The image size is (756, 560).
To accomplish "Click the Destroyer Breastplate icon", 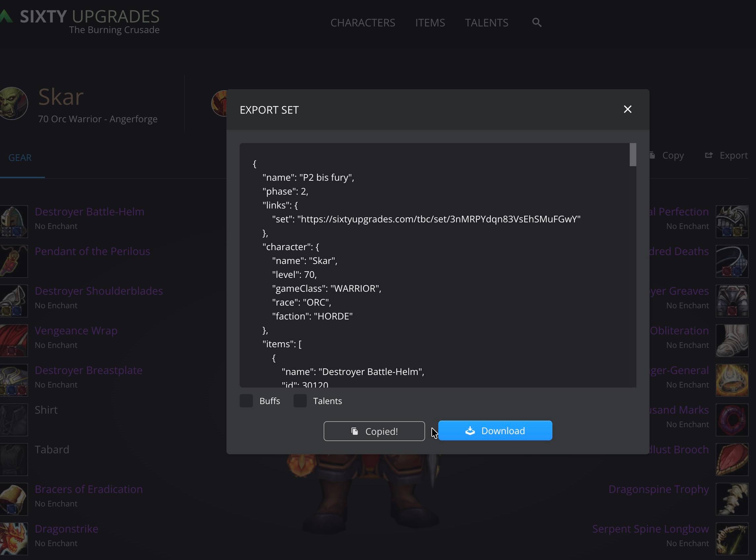I will point(13,380).
